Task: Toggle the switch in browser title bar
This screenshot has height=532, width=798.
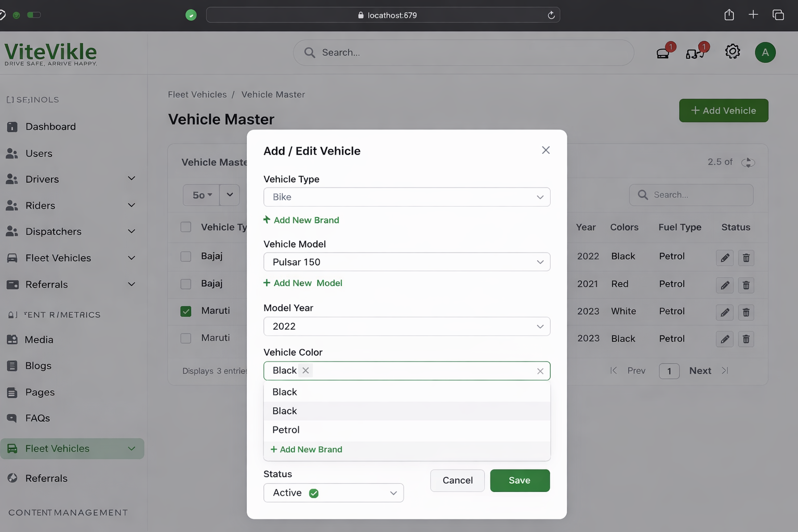Action: coord(34,15)
